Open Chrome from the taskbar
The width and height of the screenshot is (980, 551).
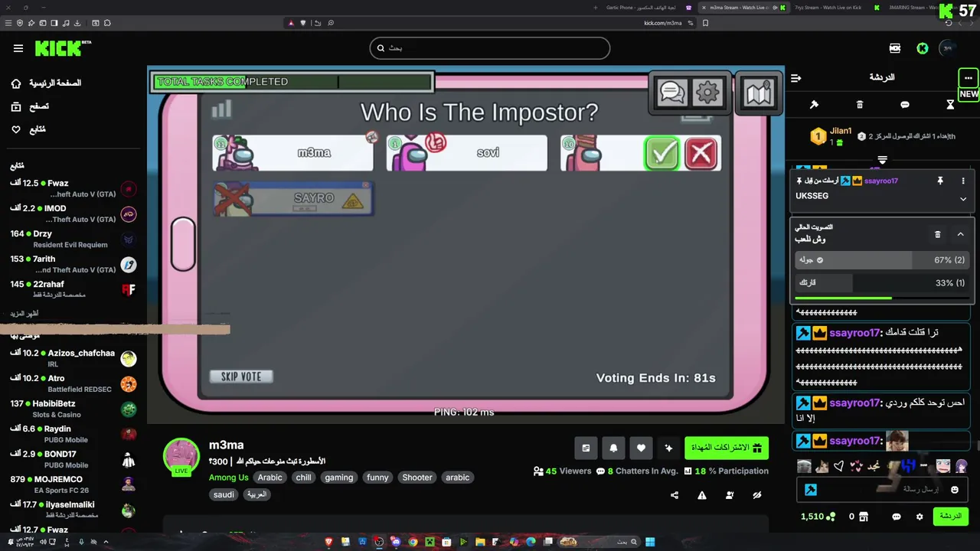point(413,542)
